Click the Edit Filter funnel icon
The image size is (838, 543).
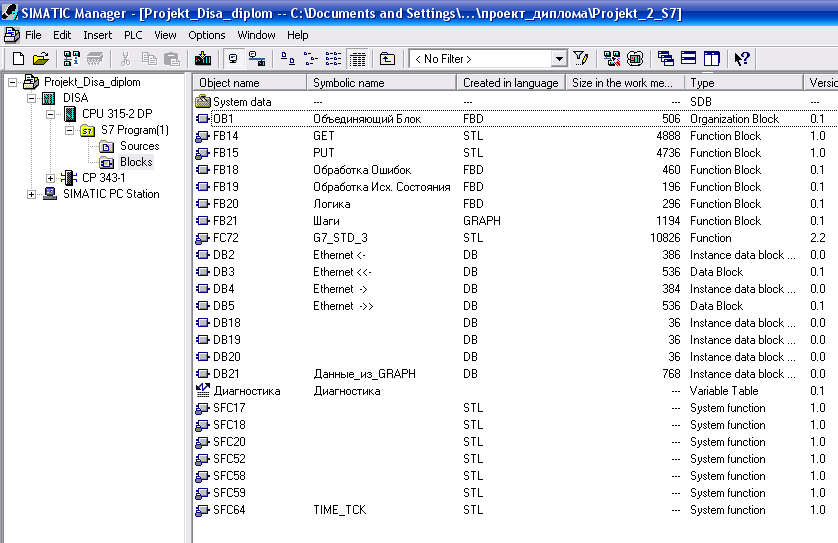[x=580, y=59]
